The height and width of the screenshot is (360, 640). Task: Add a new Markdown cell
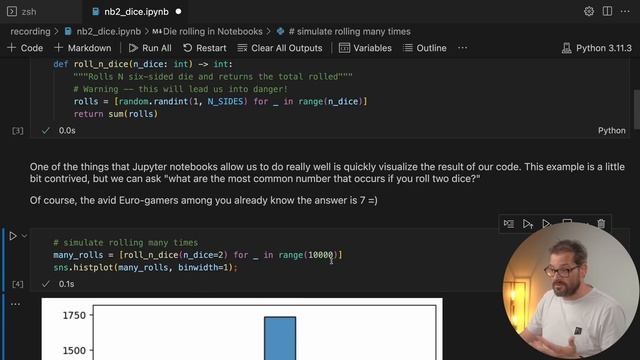[83, 48]
